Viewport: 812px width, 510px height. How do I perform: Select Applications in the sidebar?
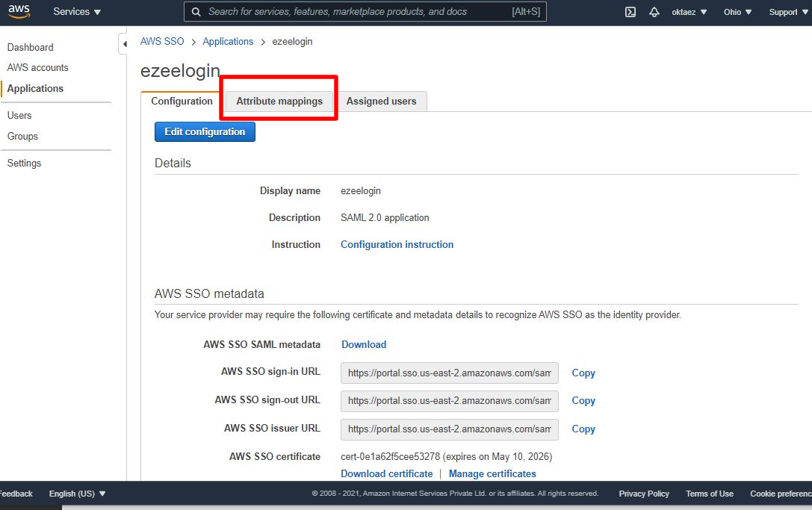click(x=35, y=89)
